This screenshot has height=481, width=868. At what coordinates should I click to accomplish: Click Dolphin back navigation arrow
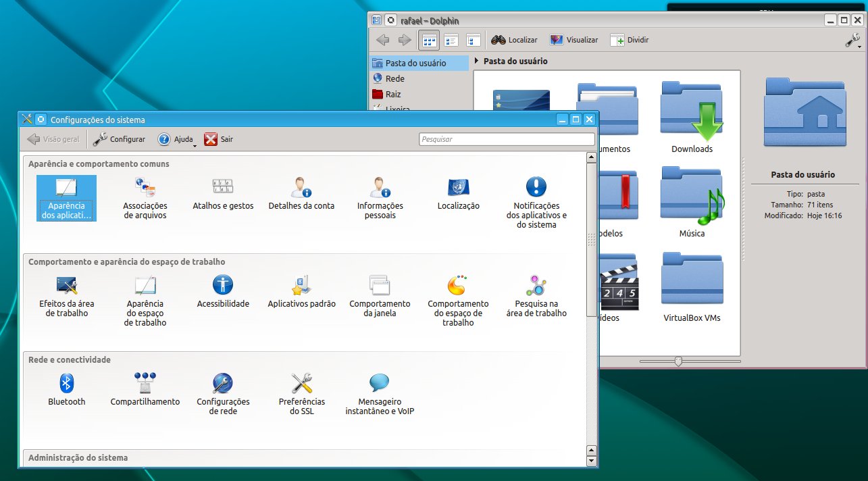(x=382, y=40)
